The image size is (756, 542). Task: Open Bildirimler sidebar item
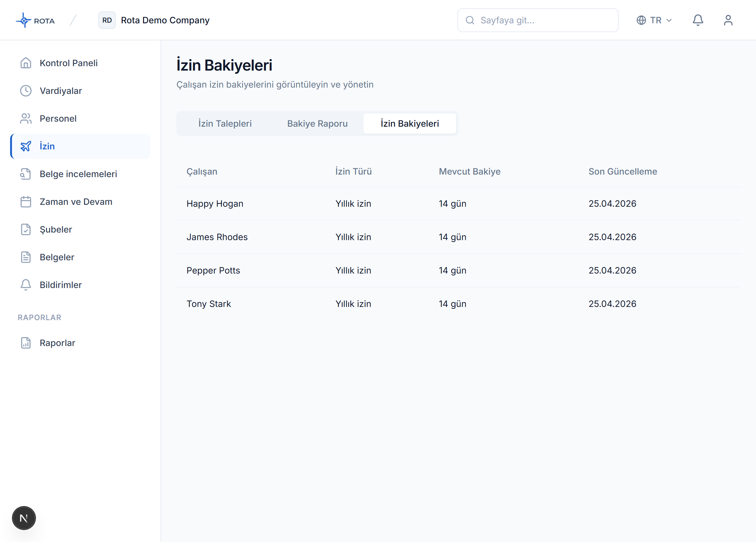click(80, 285)
